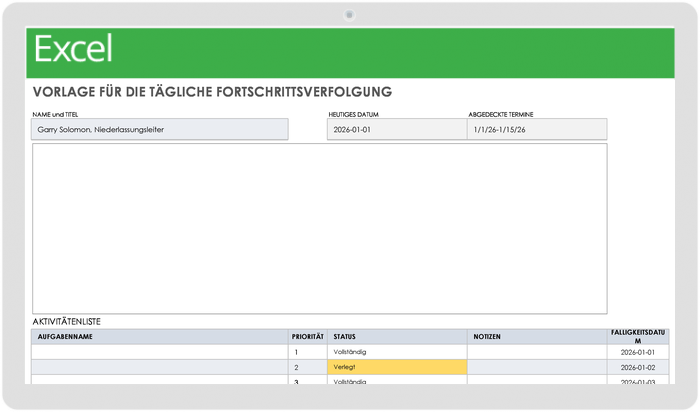Click the 'AUFGABENNAME' column header
Image resolution: width=700 pixels, height=412 pixels.
[x=160, y=337]
